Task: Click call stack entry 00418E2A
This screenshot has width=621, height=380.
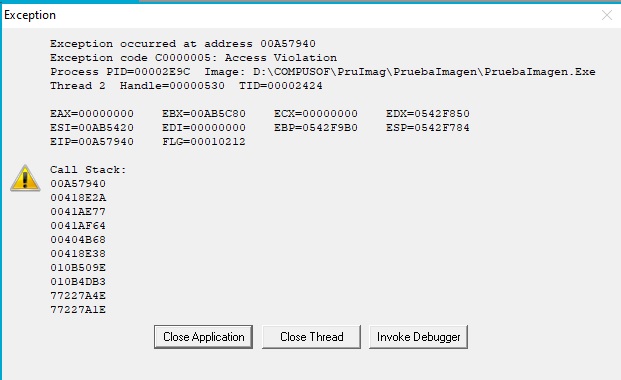Action: pos(78,198)
